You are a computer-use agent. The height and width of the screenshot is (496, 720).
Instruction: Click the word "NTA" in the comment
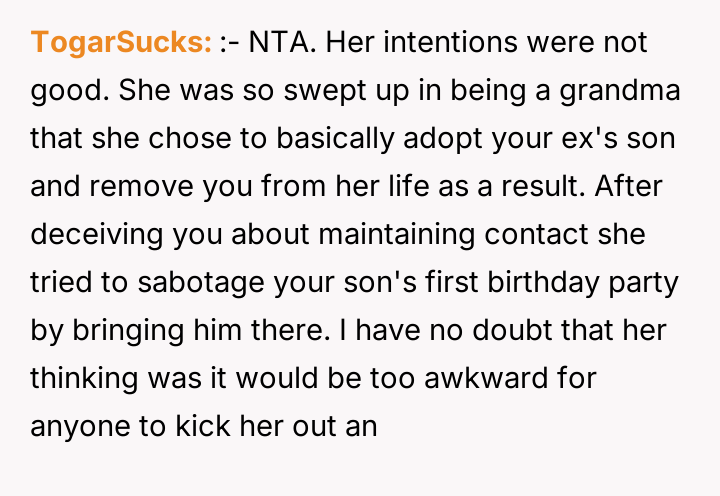coord(277,43)
